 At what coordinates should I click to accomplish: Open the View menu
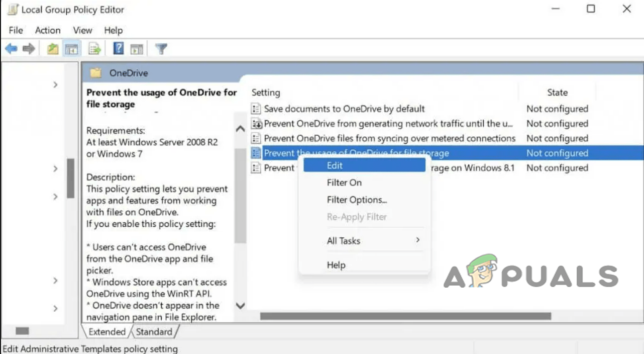coord(82,30)
